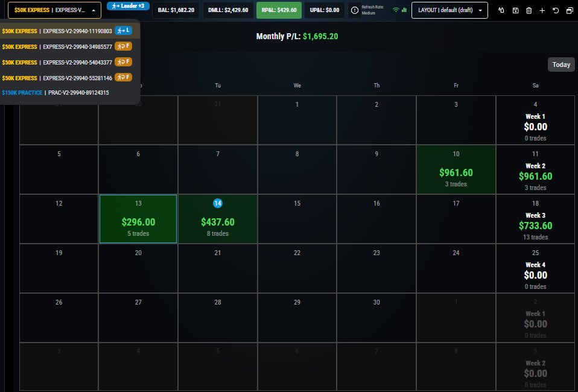Click the undo/reset layout icon
Screen dimensions: 578x392
coord(556,10)
